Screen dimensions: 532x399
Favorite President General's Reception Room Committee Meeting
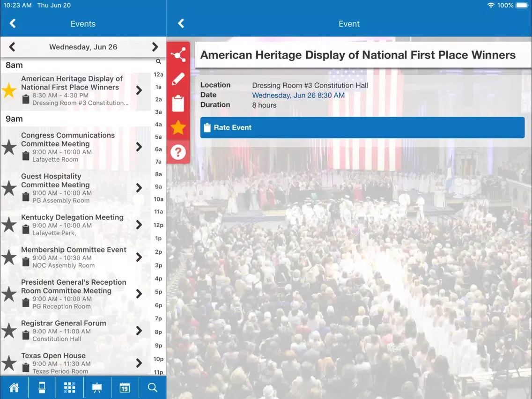[9, 294]
